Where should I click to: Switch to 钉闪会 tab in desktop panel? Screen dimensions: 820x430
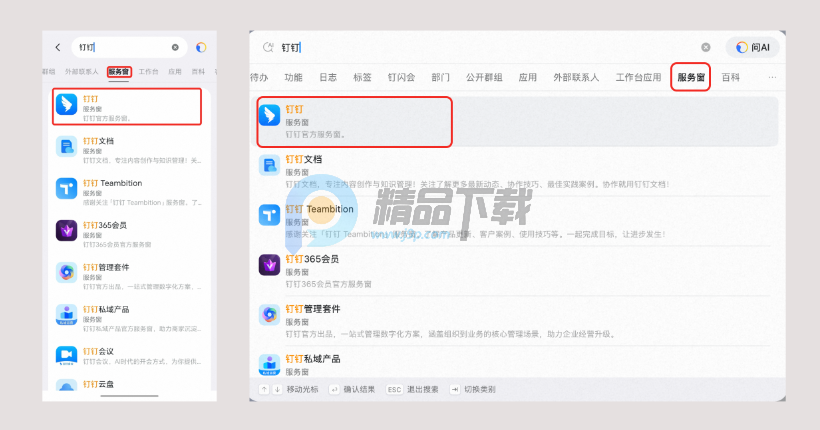pyautogui.click(x=401, y=77)
